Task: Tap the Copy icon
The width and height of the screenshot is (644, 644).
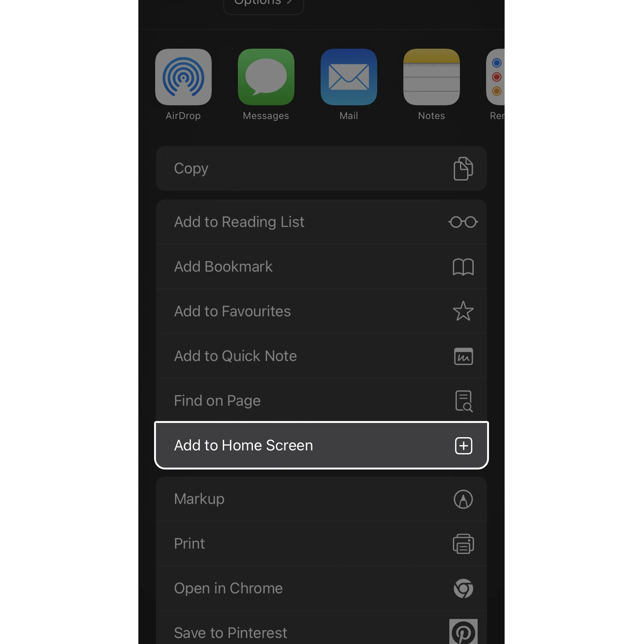Action: (463, 168)
